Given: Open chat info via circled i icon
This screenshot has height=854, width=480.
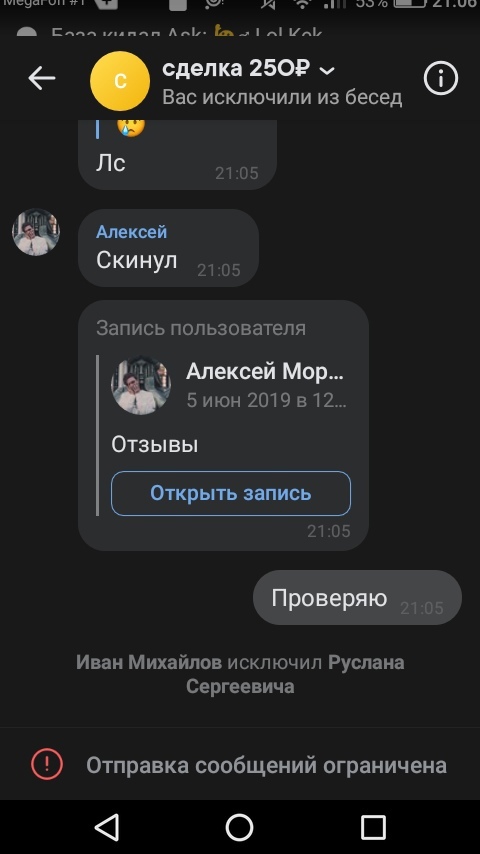Looking at the screenshot, I should [x=441, y=79].
